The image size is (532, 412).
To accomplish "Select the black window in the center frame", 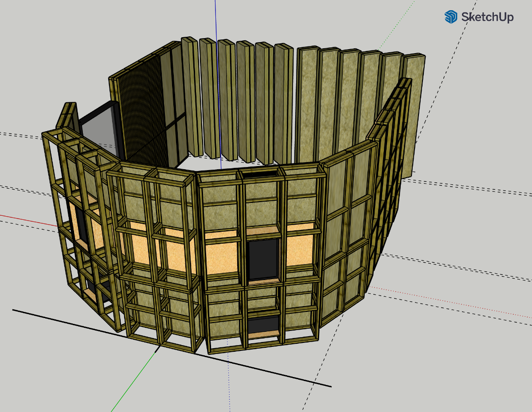I will click(x=264, y=259).
